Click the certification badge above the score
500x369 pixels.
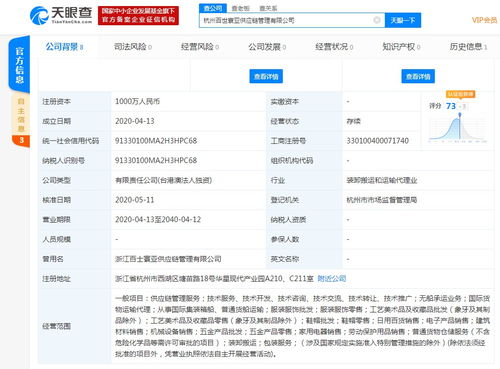pyautogui.click(x=460, y=94)
